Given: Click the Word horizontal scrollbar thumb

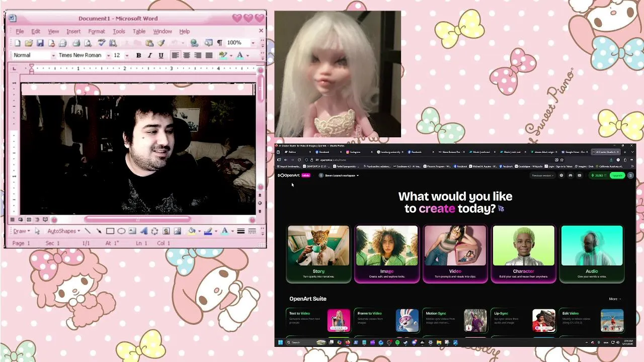Looking at the screenshot, I should pos(137,219).
